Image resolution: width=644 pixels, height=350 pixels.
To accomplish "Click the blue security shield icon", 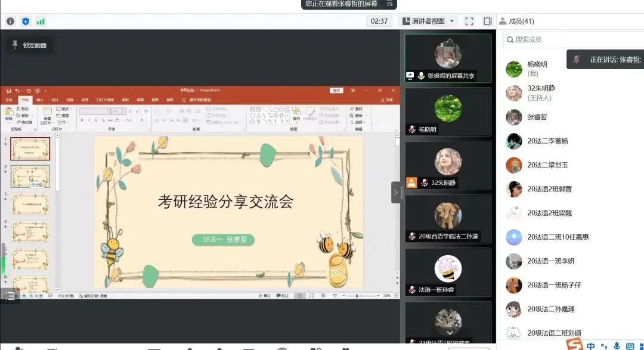I will pyautogui.click(x=26, y=21).
